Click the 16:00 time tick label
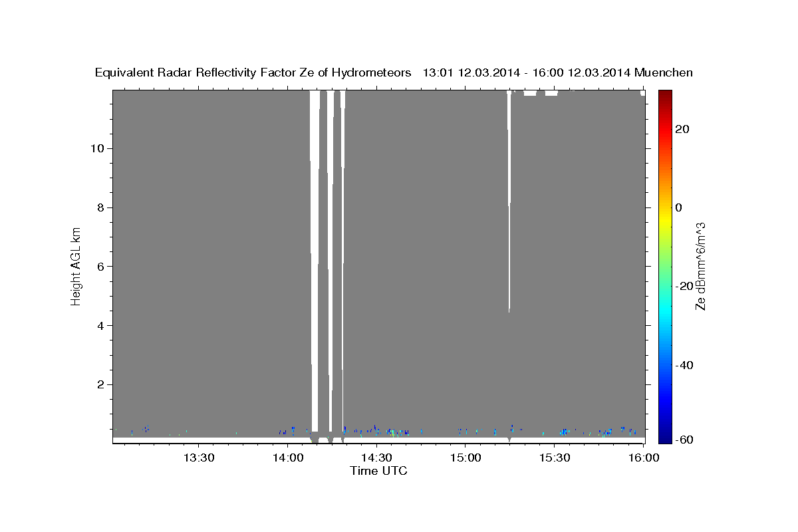 [644, 458]
